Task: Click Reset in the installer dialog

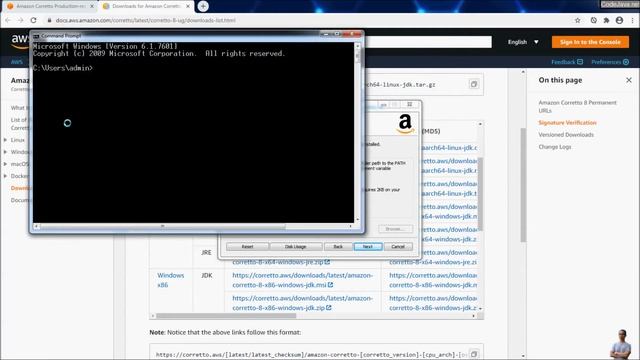Action: click(x=247, y=247)
